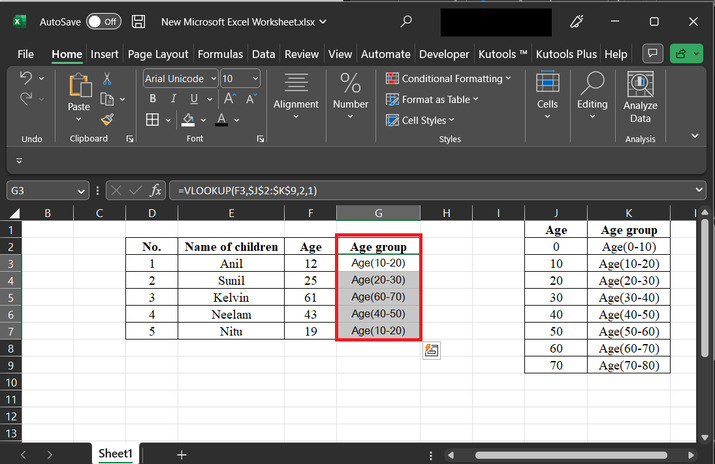715x464 pixels.
Task: Open the workbook file name dropdown
Action: (x=323, y=21)
